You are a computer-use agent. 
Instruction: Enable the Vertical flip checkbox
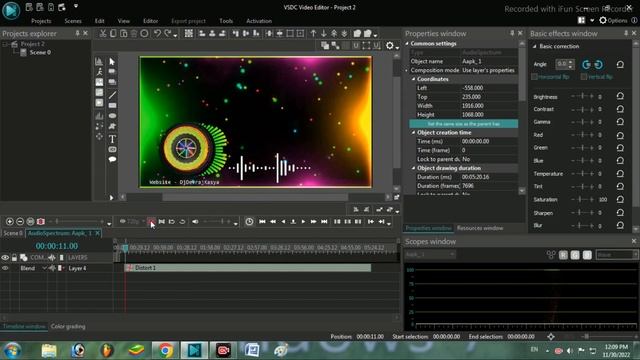tap(584, 77)
